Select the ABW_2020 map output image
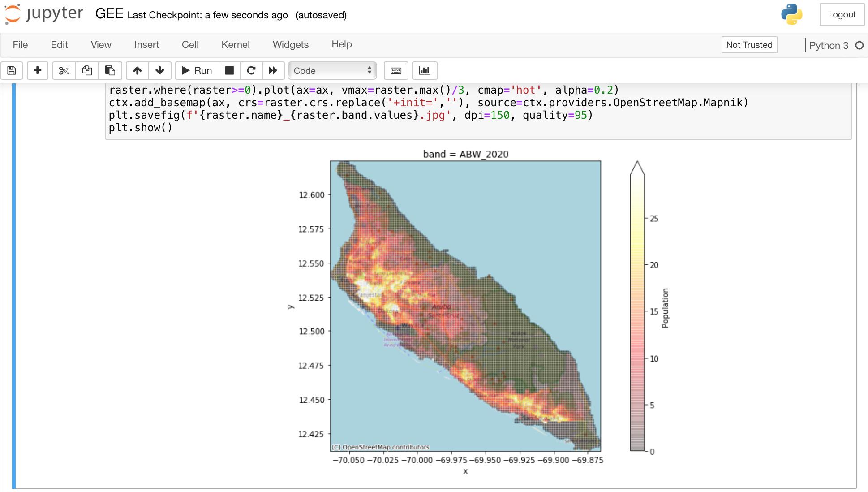 466,305
